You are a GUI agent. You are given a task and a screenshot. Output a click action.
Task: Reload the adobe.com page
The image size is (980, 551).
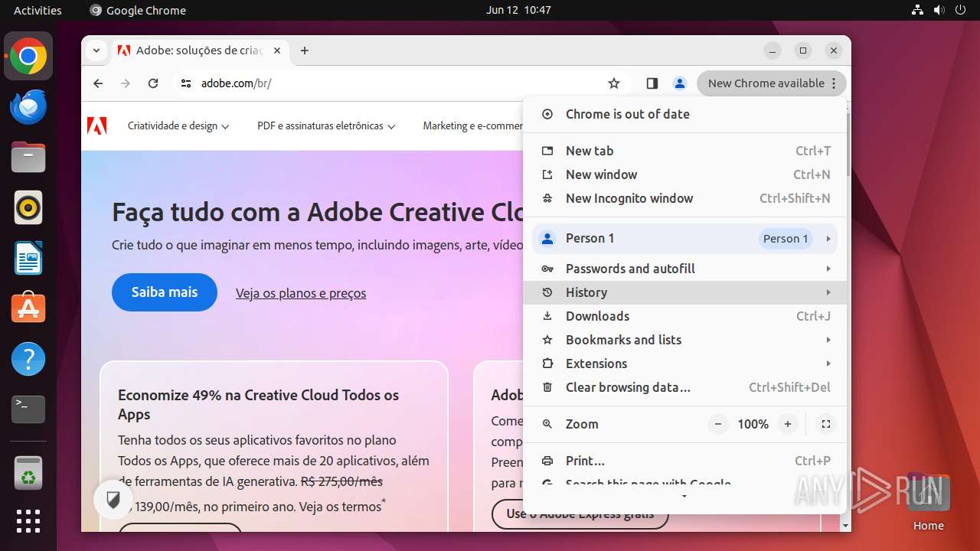tap(153, 83)
